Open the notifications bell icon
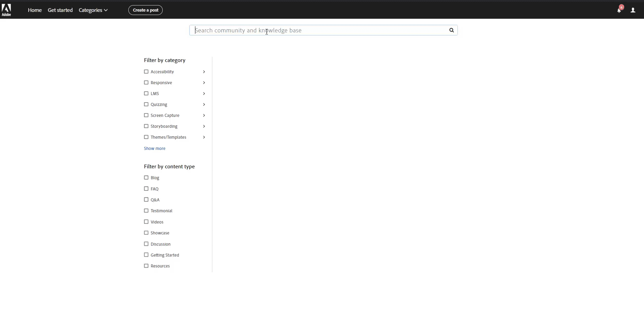644x323 pixels. 619,10
